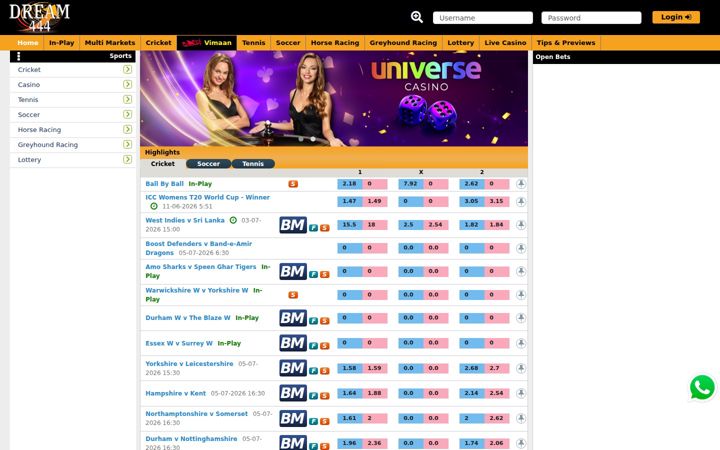Expand the Greyhound Racing sidebar arrow

127,144
